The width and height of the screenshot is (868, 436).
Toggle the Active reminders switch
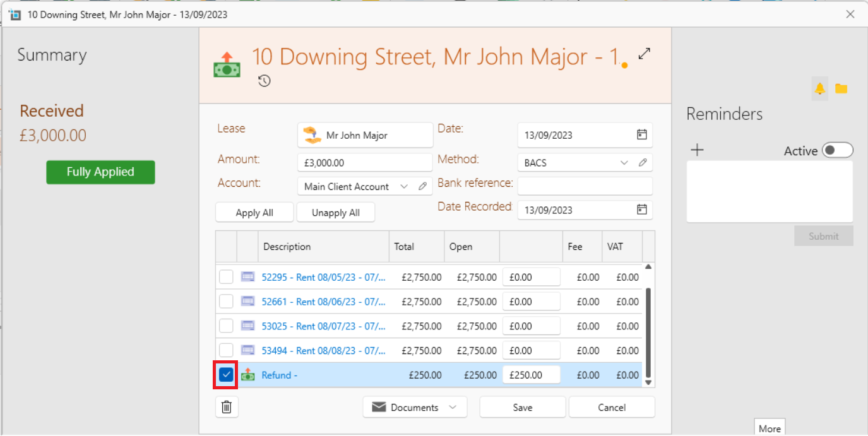point(838,150)
